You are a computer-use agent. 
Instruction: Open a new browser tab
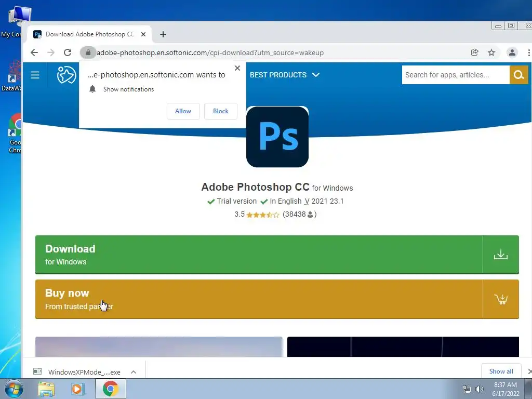point(163,34)
